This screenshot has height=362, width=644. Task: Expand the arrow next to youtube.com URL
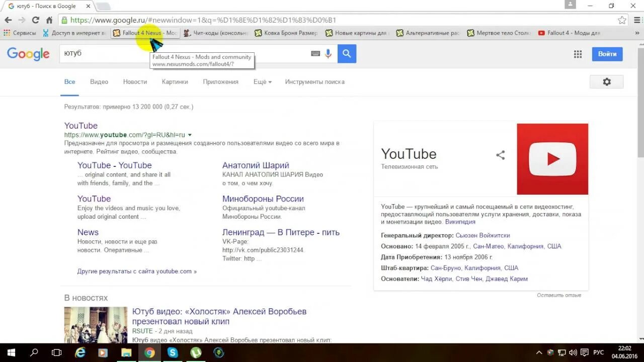(190, 135)
